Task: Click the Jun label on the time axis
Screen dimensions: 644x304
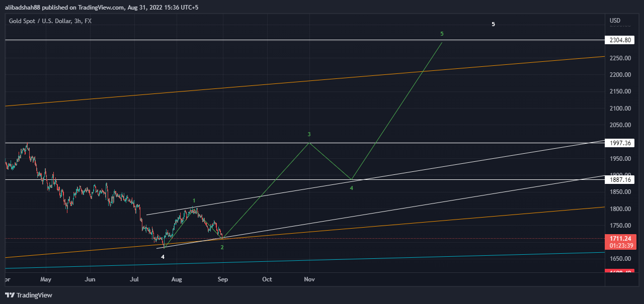Action: tap(90, 279)
